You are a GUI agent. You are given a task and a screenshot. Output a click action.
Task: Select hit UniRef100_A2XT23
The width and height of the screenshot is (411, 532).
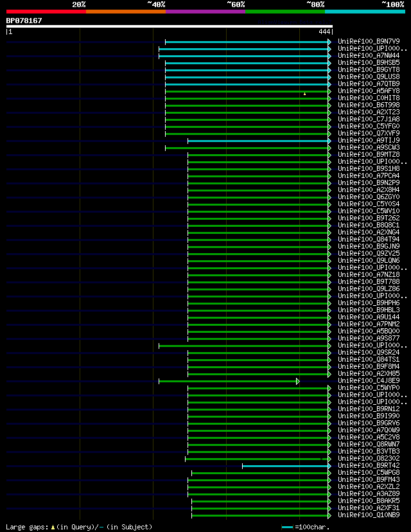[x=369, y=112]
